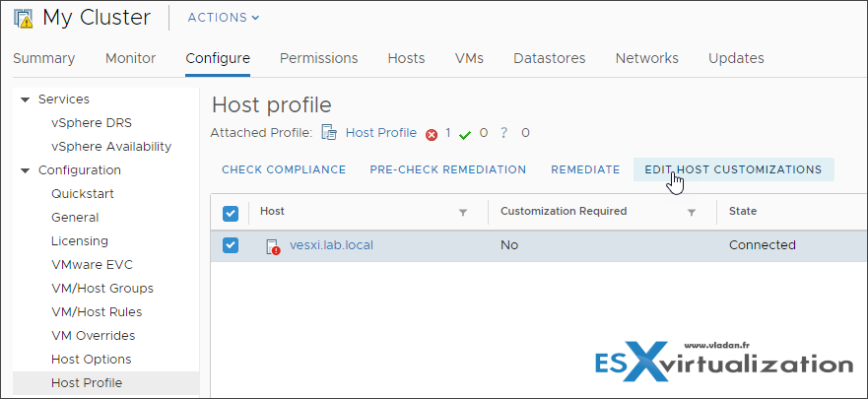This screenshot has width=868, height=399.
Task: Select VM Overrides in the sidebar
Action: pos(93,336)
